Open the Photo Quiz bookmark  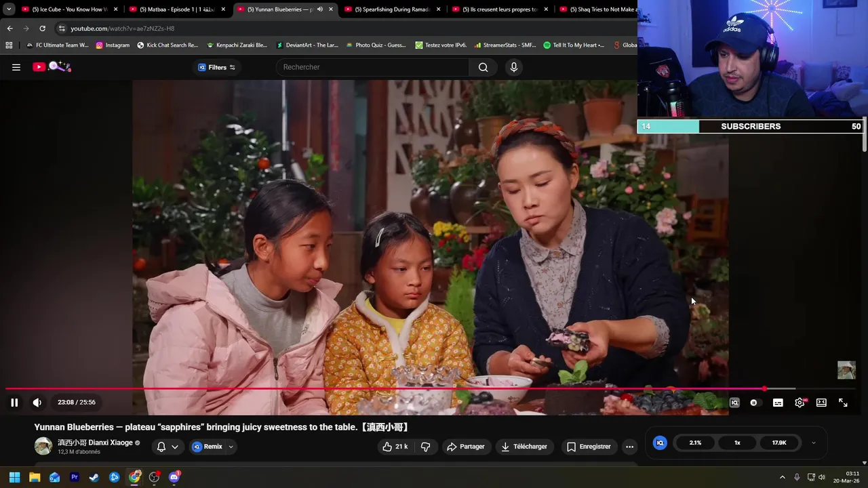376,45
